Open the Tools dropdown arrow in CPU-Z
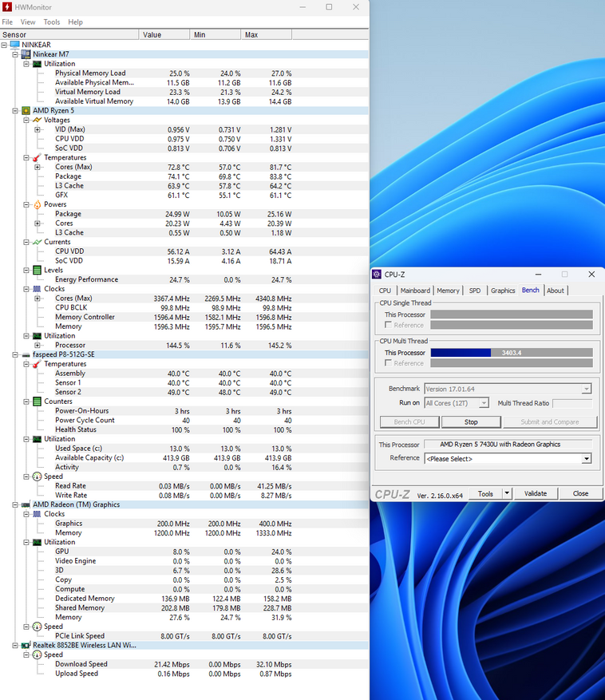This screenshot has height=700, width=605. tap(507, 493)
